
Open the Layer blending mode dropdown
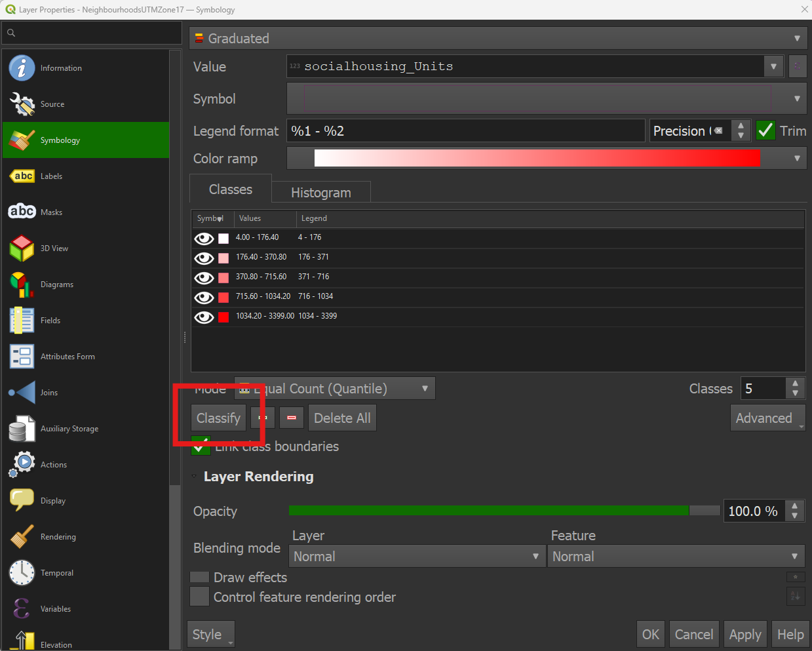point(417,557)
